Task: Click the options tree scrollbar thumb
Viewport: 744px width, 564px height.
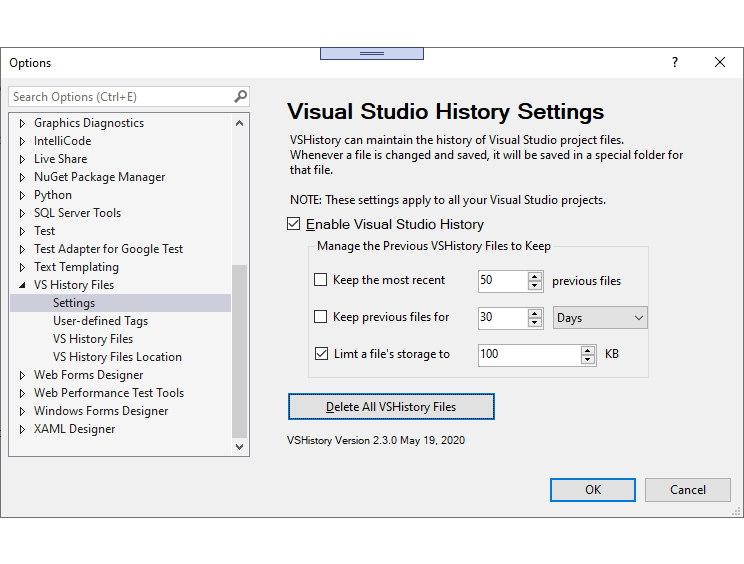Action: pos(240,351)
